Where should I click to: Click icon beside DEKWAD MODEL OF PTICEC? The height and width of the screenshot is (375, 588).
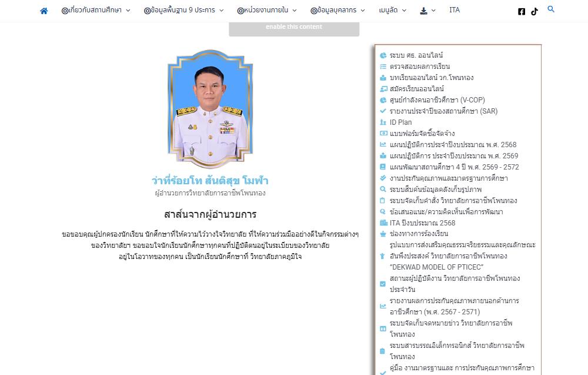tap(383, 256)
